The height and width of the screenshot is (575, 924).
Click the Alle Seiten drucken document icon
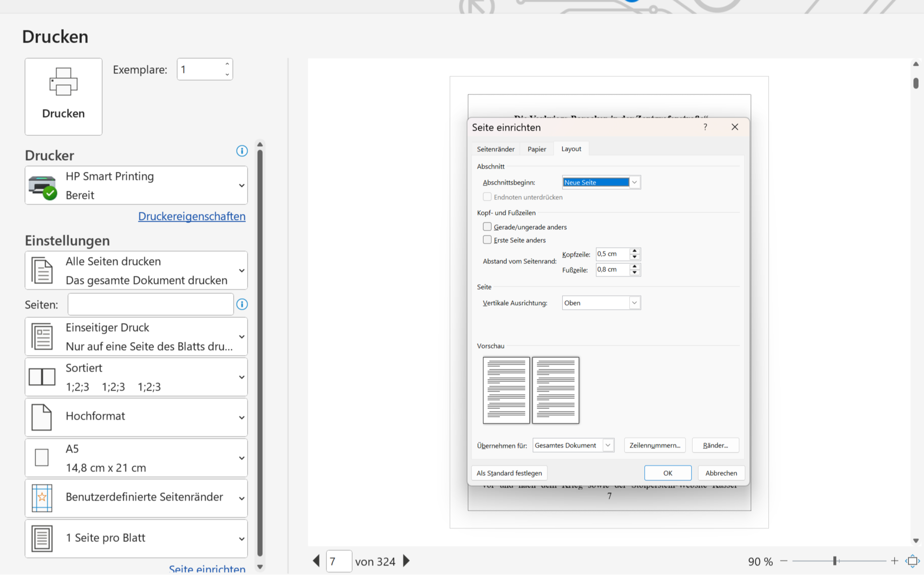(x=42, y=270)
